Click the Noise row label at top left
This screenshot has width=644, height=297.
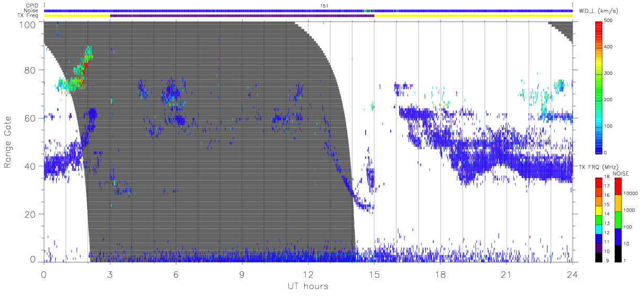pyautogui.click(x=31, y=10)
